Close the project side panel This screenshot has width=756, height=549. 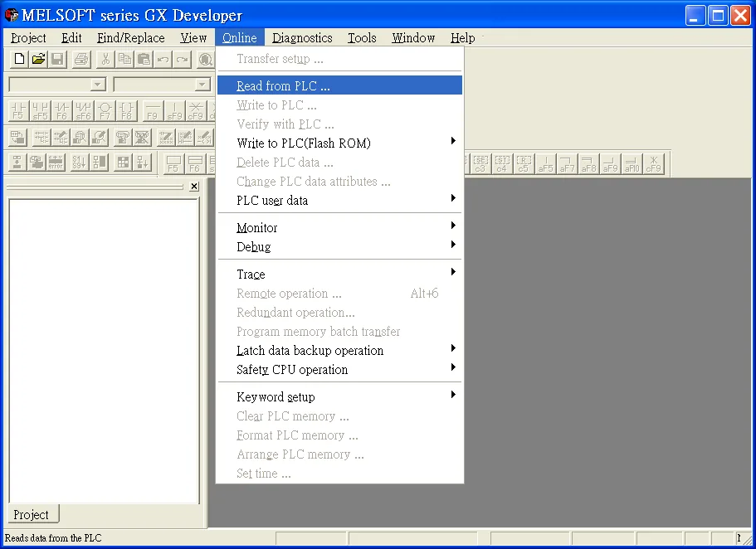[x=194, y=186]
